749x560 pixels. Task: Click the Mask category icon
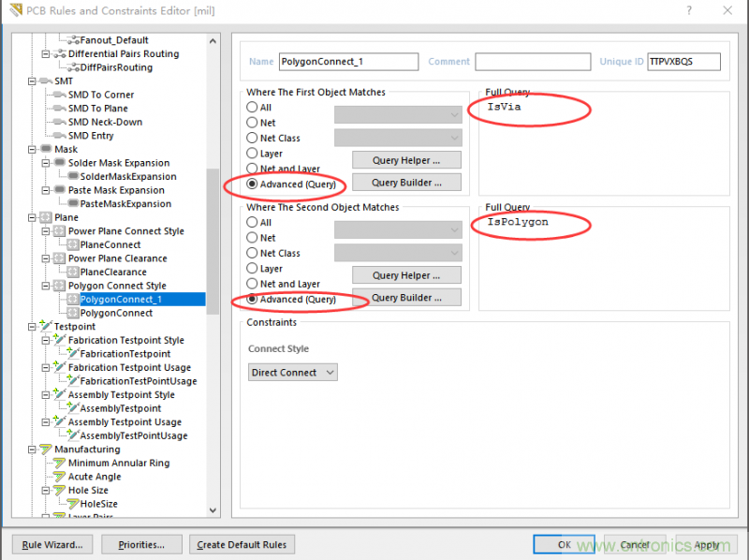45,149
